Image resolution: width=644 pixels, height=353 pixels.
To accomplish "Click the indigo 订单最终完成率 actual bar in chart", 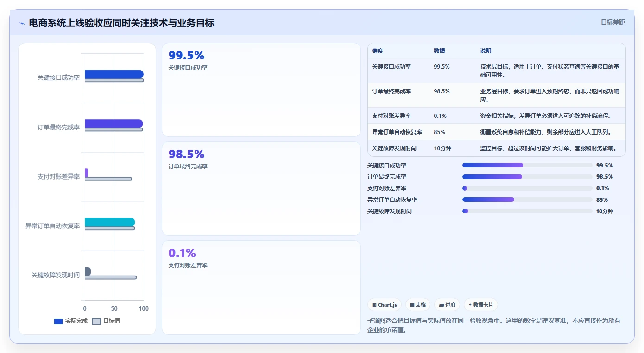I will [114, 123].
